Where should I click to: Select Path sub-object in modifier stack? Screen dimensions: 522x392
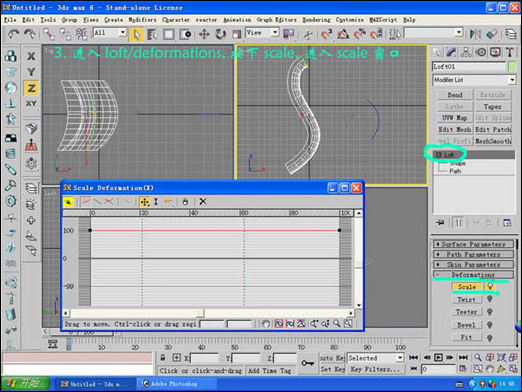click(x=455, y=171)
